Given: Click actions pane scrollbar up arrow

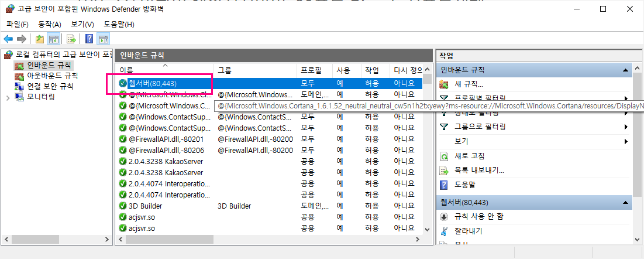Looking at the screenshot, I should tap(637, 69).
